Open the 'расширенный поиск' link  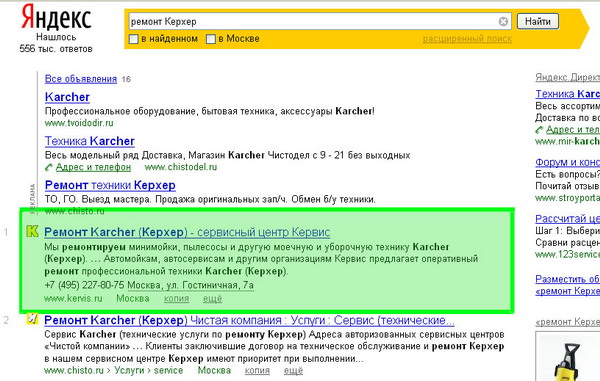(467, 39)
